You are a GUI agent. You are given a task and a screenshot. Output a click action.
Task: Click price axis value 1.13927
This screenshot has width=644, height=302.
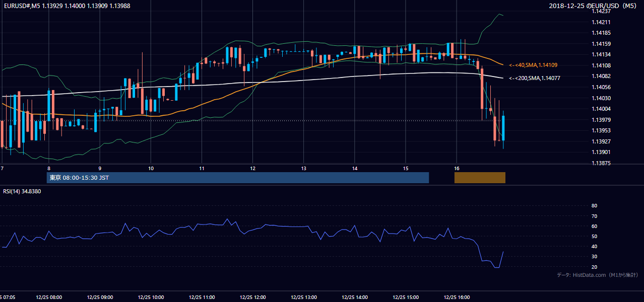click(x=601, y=141)
